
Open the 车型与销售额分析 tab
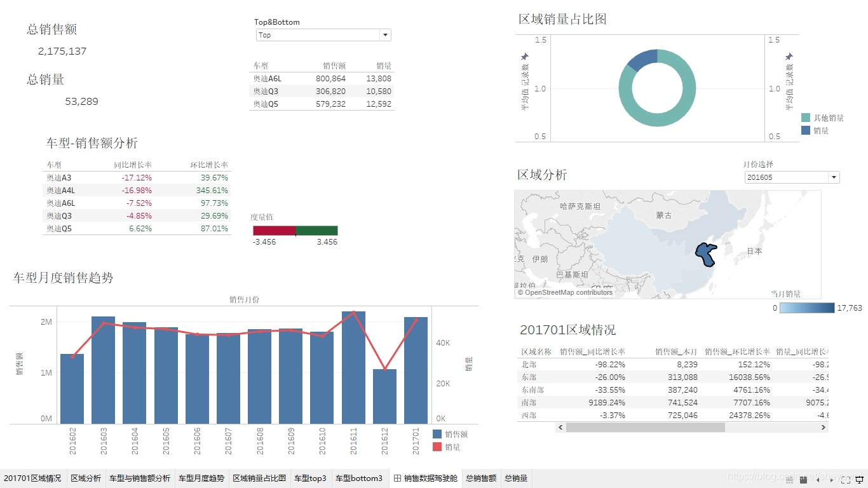coord(140,478)
